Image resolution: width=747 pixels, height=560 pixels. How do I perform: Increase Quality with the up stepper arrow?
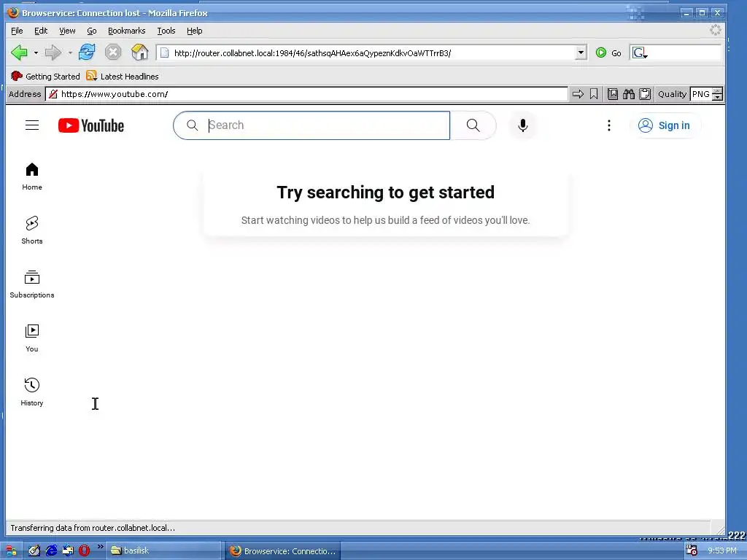click(x=718, y=90)
